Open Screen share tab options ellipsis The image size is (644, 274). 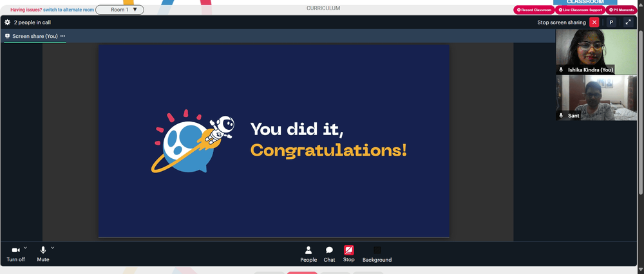click(63, 36)
